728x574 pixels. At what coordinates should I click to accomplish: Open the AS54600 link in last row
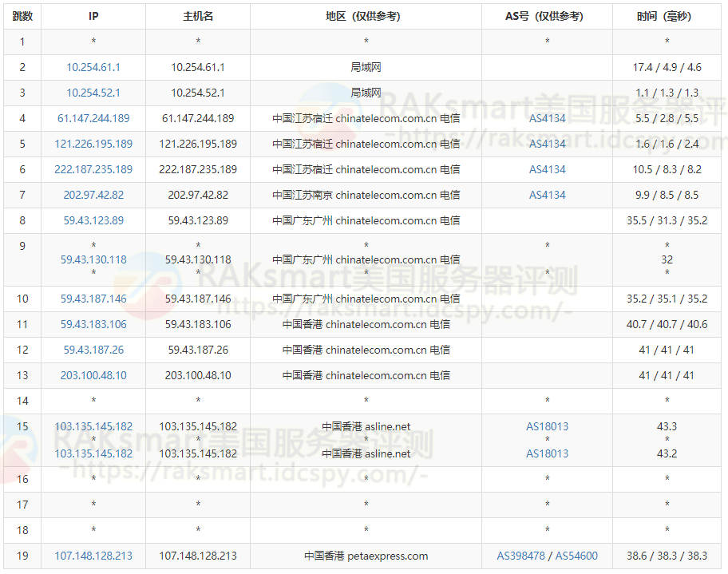576,556
